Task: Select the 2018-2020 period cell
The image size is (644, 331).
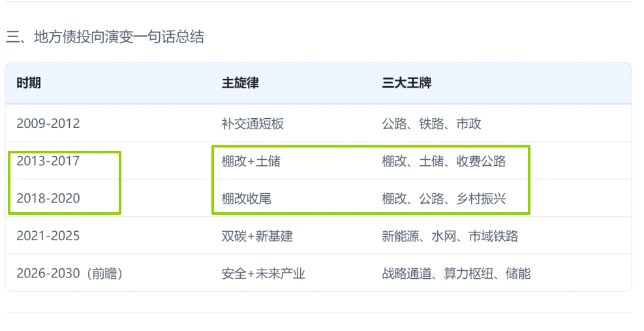Action: tap(48, 198)
